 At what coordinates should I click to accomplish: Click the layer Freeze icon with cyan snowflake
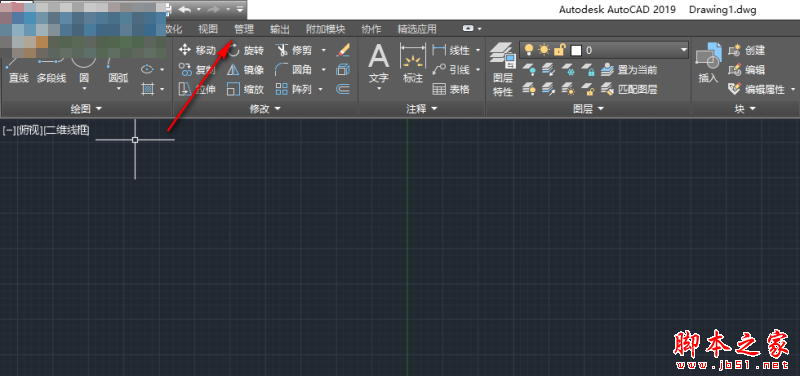[569, 69]
